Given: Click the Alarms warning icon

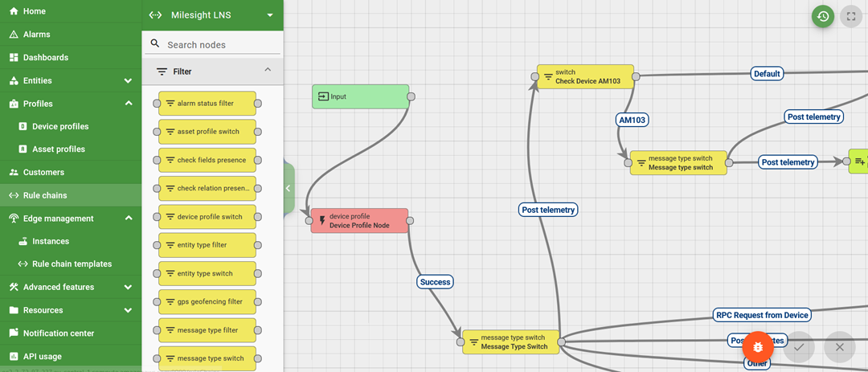Looking at the screenshot, I should (x=14, y=35).
